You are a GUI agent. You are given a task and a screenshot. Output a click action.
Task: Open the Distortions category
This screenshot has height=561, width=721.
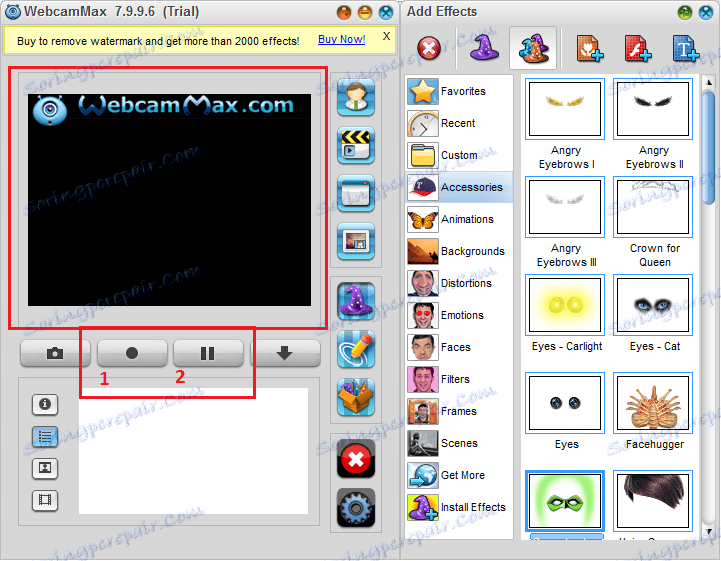(x=459, y=283)
